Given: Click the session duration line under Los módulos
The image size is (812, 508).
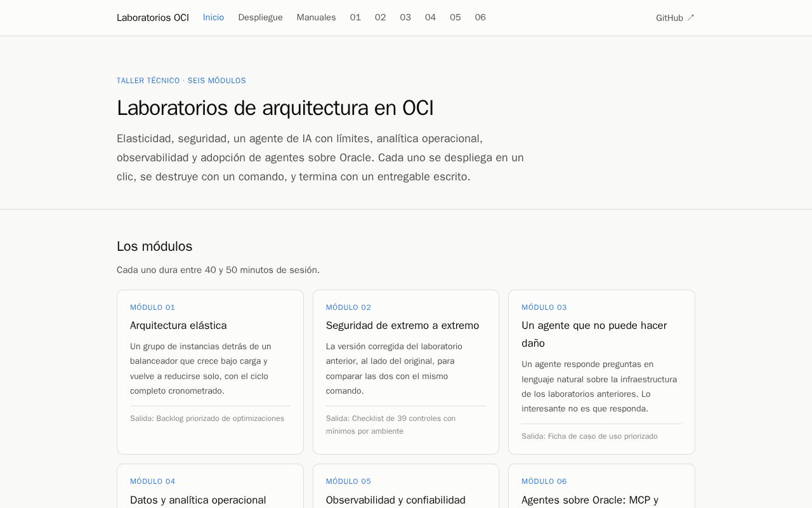Looking at the screenshot, I should pyautogui.click(x=218, y=270).
